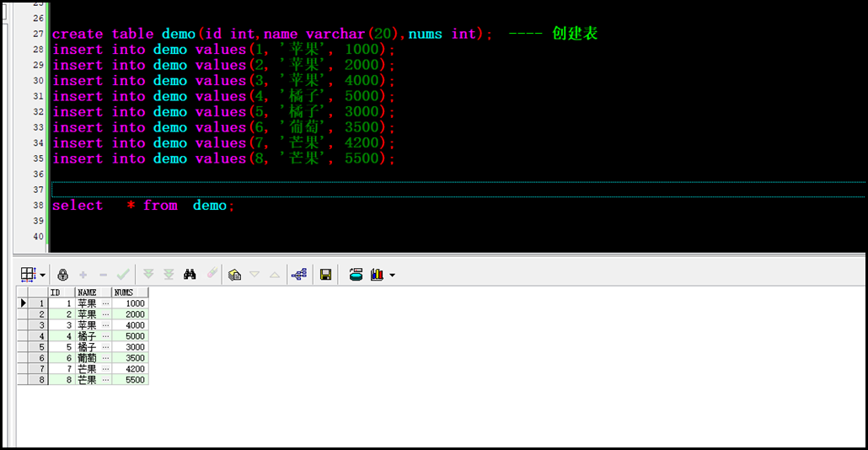
Task: Open ellipsis editor for row 8 name
Action: [105, 380]
